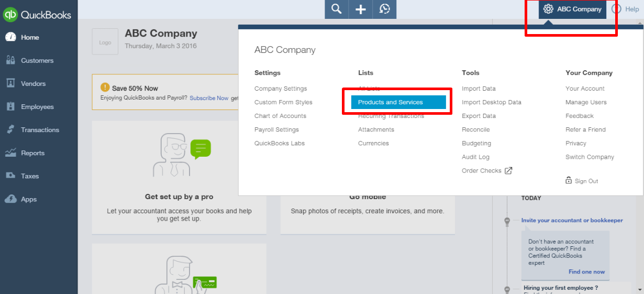Choose Import Desktop Data
The height and width of the screenshot is (294, 644).
(492, 102)
